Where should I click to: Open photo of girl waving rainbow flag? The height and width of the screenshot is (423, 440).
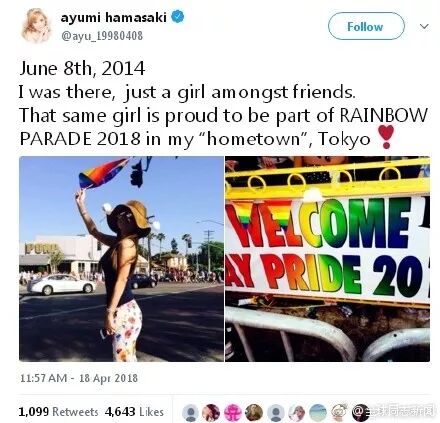tap(121, 259)
